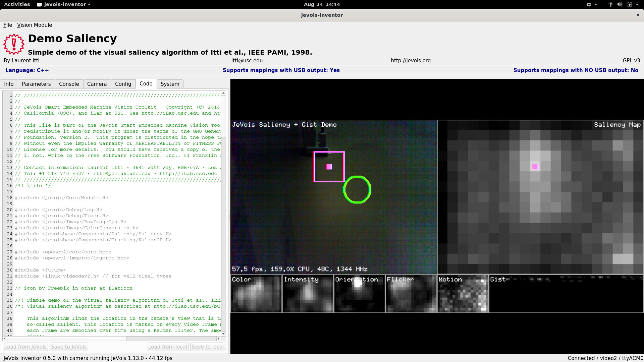644x362 pixels.
Task: Switch to the Parameters tab
Action: (x=36, y=84)
